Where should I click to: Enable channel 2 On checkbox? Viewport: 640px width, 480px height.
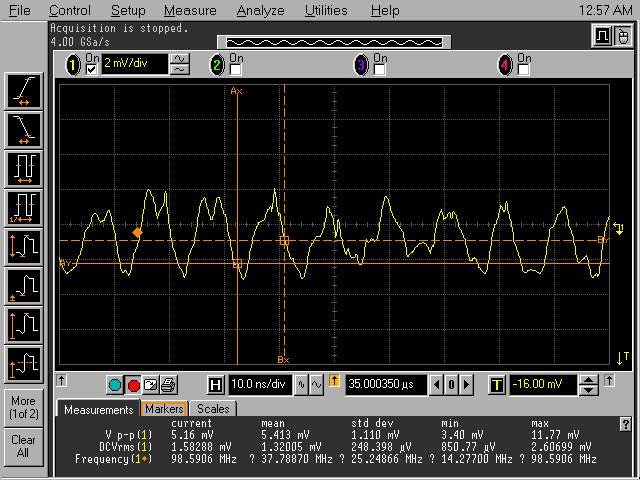237,70
